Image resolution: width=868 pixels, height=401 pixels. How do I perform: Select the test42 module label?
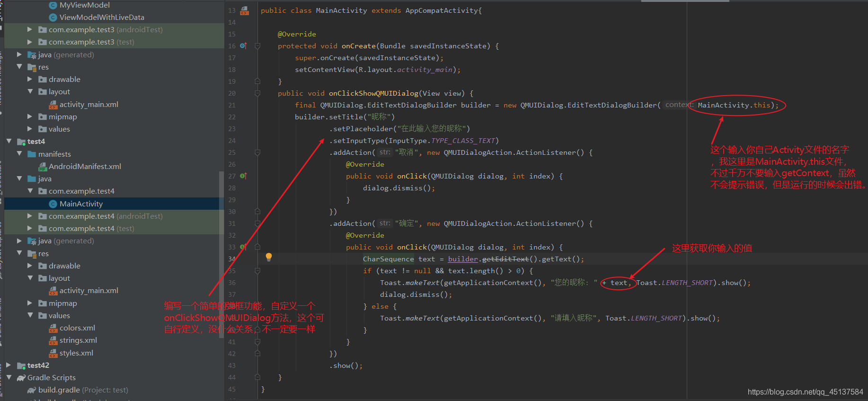[x=38, y=365]
